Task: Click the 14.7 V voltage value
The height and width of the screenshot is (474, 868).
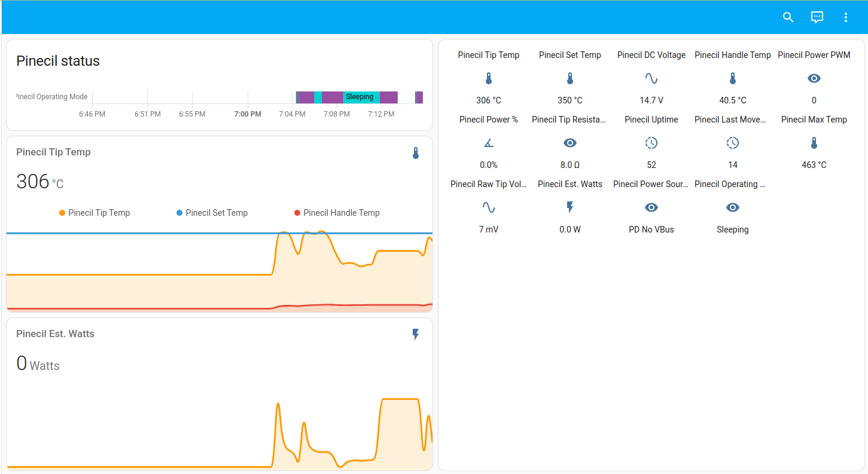Action: click(651, 100)
